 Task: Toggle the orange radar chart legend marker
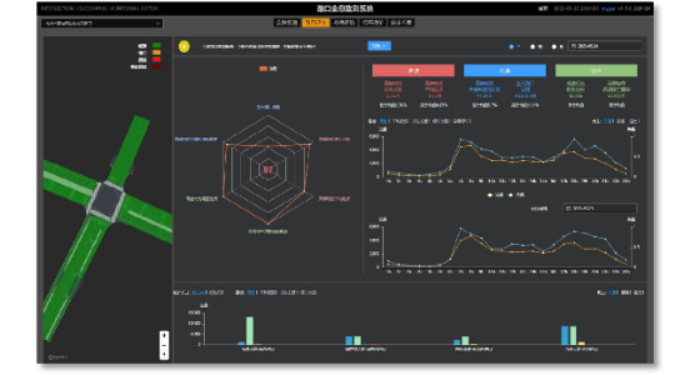point(263,69)
